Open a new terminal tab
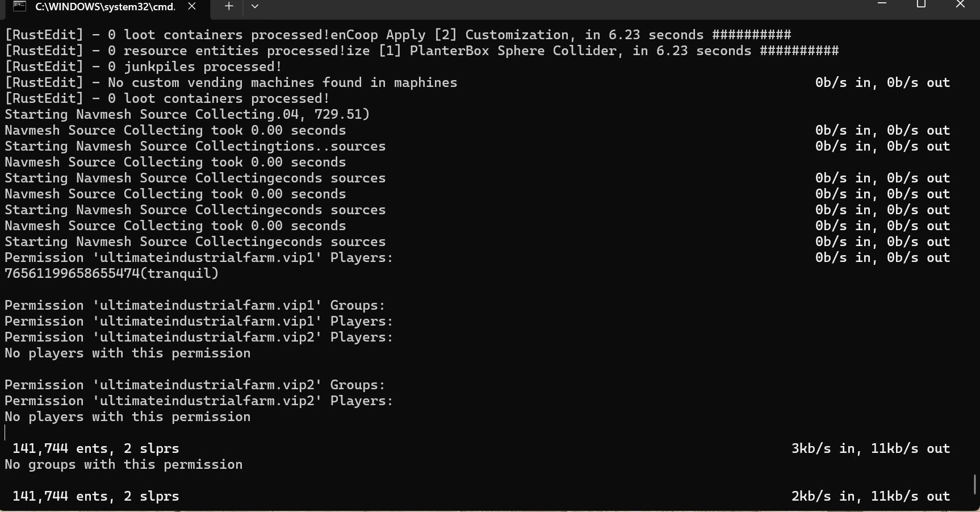 pos(228,6)
